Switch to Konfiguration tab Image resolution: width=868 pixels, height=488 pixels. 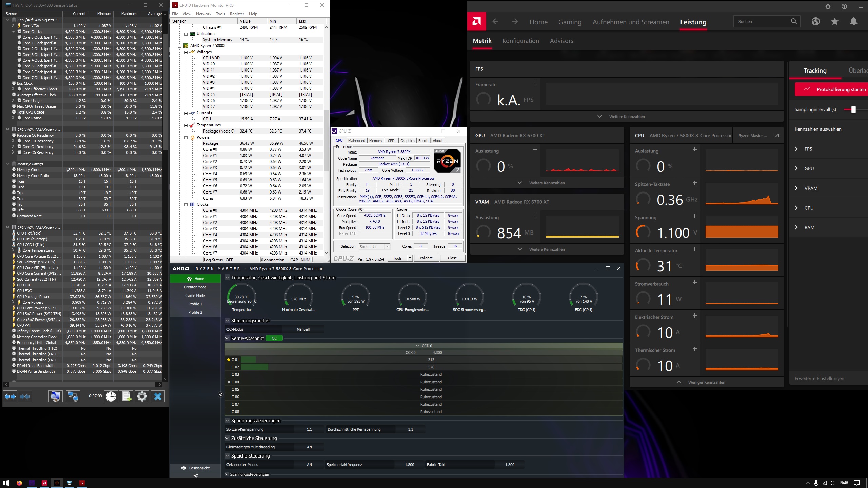(x=520, y=41)
